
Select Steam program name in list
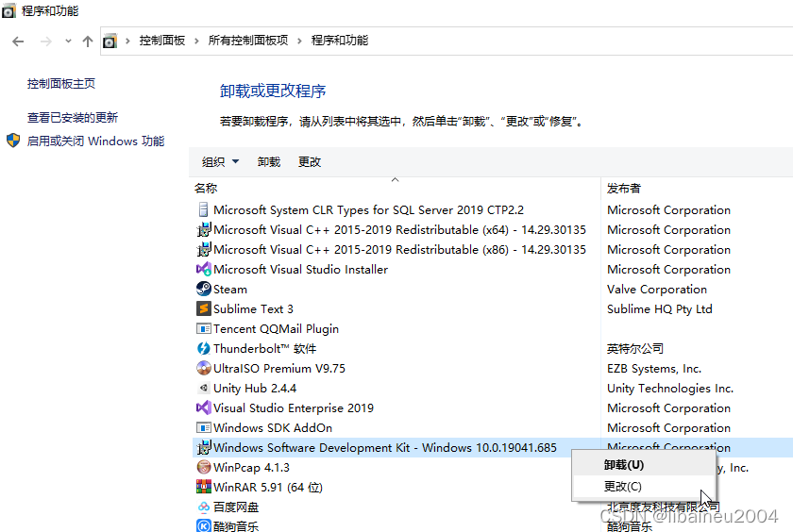pos(230,290)
